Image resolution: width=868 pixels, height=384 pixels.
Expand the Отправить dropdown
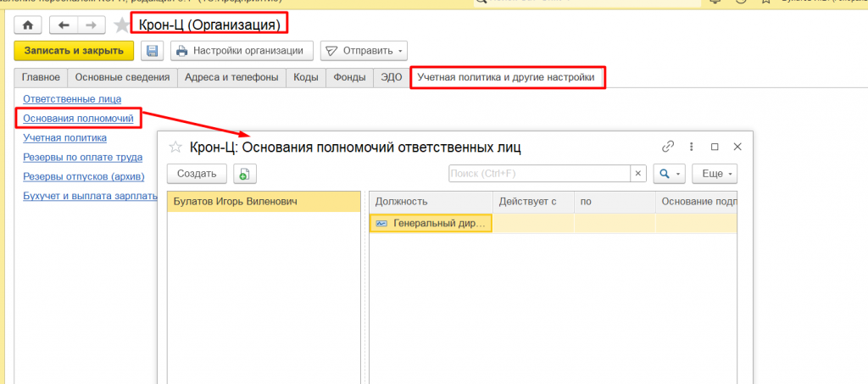(364, 51)
